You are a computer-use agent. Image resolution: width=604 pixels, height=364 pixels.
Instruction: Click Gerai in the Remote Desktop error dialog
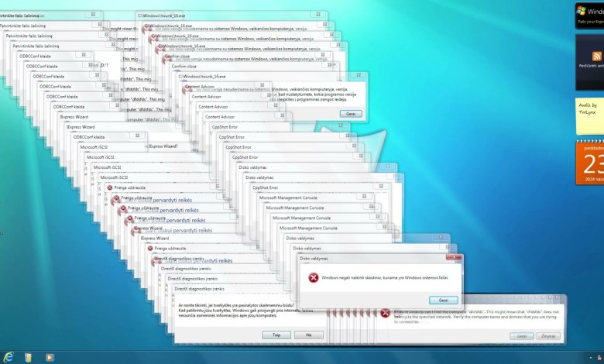pos(522,336)
